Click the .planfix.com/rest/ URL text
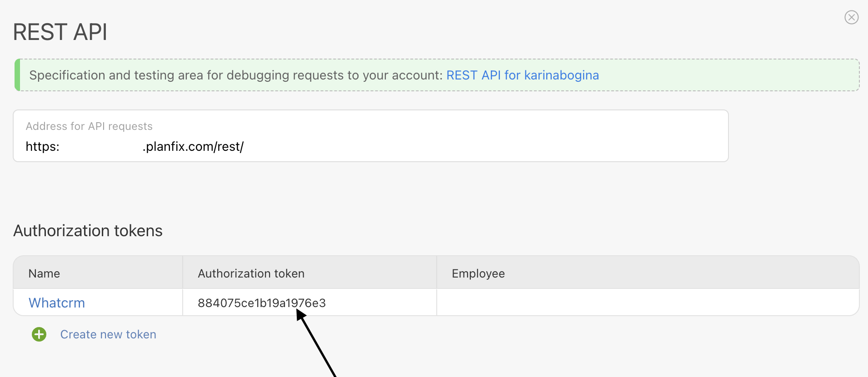The image size is (868, 377). click(193, 147)
